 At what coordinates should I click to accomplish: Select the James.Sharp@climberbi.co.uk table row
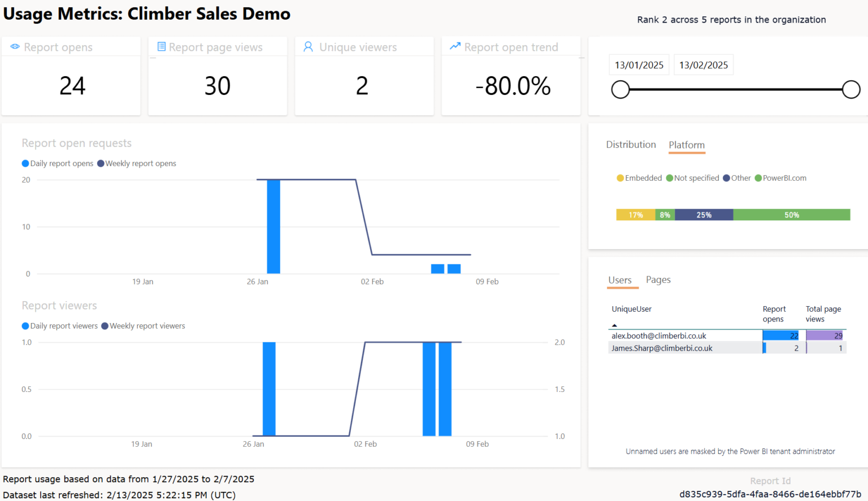click(662, 348)
